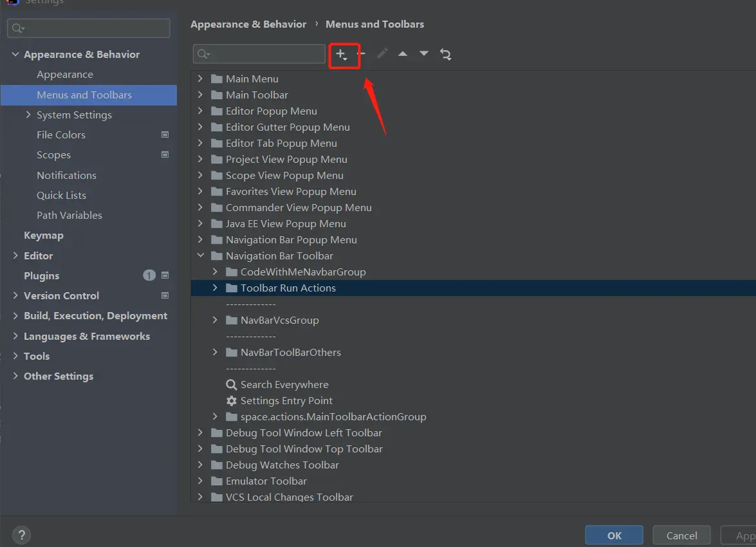Collapse the Navigation Bar Toolbar node

coord(200,255)
